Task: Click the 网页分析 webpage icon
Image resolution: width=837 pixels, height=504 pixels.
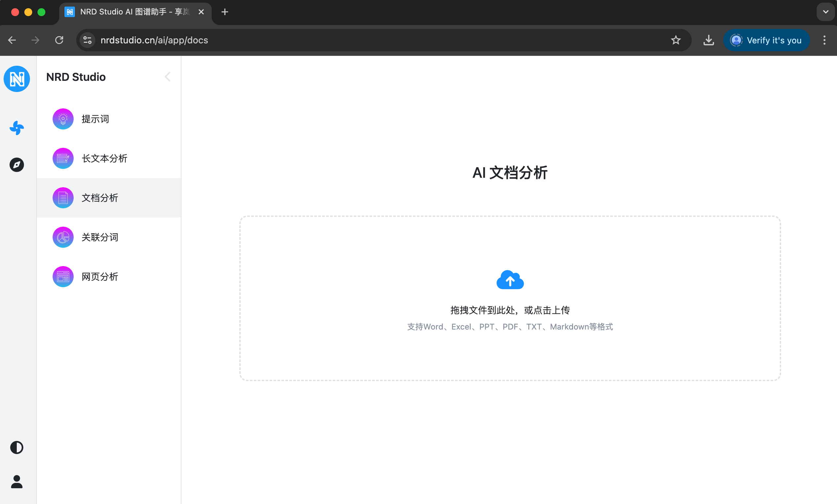Action: click(63, 277)
